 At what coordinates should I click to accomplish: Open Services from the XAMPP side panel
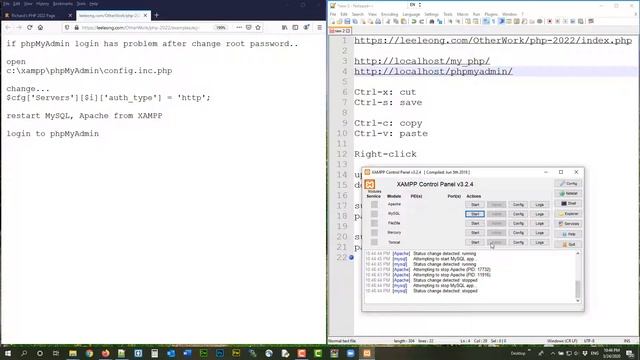(x=568, y=224)
